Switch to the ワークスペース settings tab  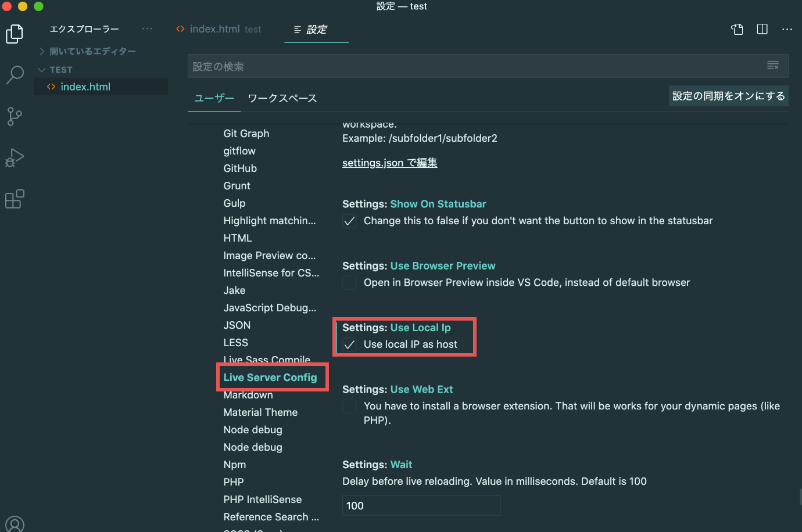coord(282,98)
